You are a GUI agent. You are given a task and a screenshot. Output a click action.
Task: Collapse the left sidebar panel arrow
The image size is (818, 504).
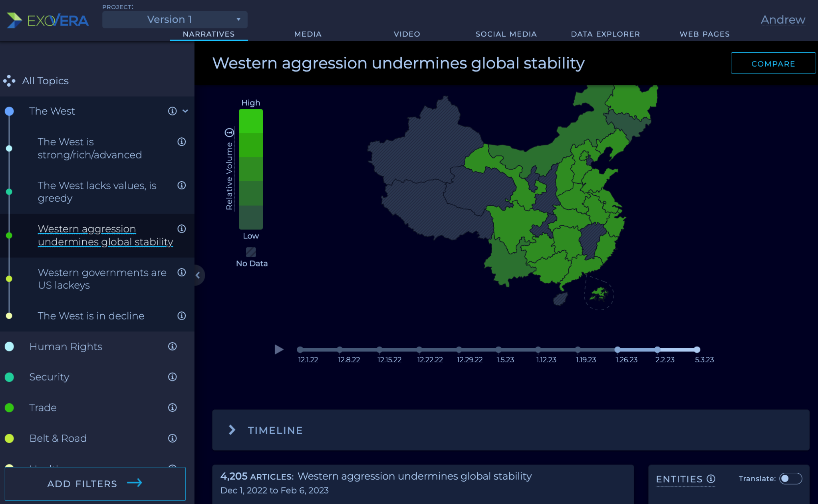click(x=198, y=275)
